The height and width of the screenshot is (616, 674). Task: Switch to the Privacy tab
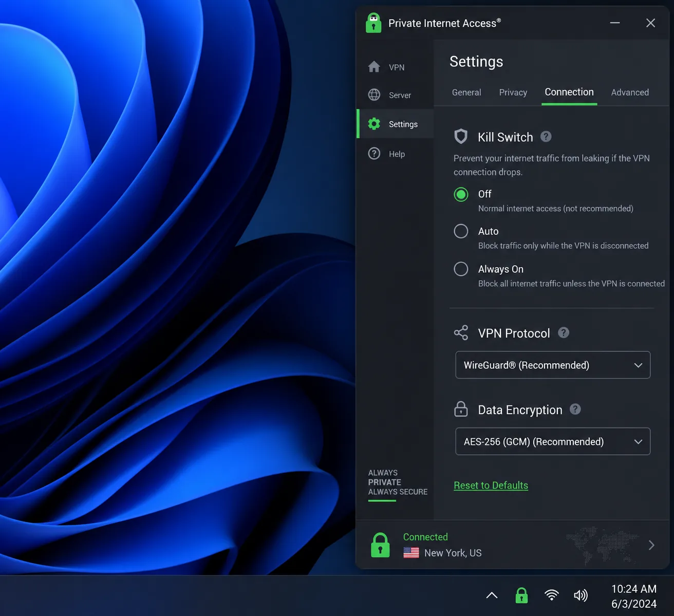[x=513, y=92]
